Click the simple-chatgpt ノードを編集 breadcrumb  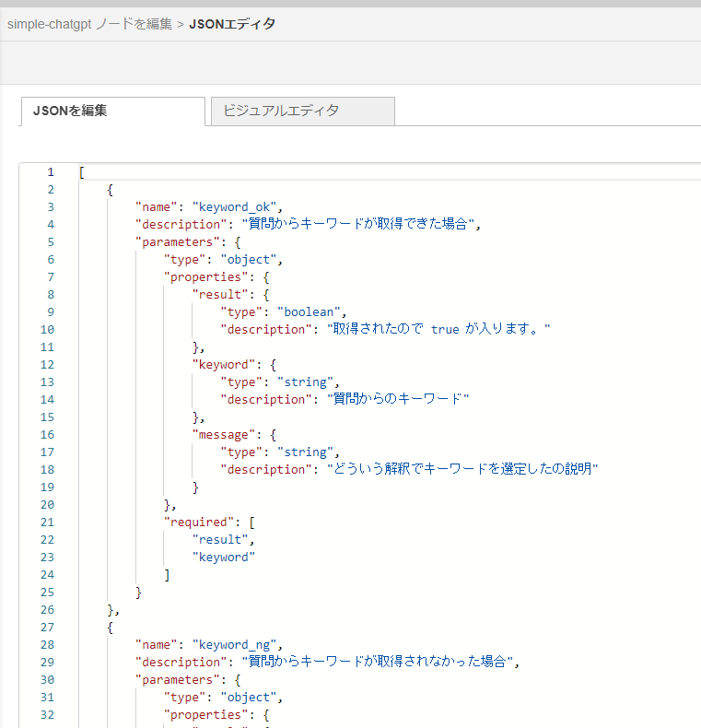tap(89, 24)
